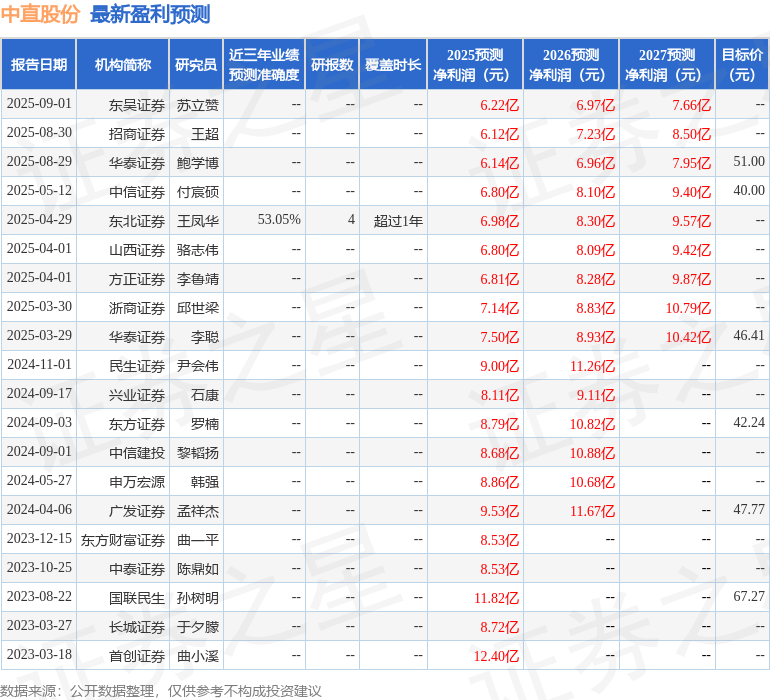The image size is (770, 700).
Task: Click the 中泰证券 institution cell
Action: coord(137,569)
